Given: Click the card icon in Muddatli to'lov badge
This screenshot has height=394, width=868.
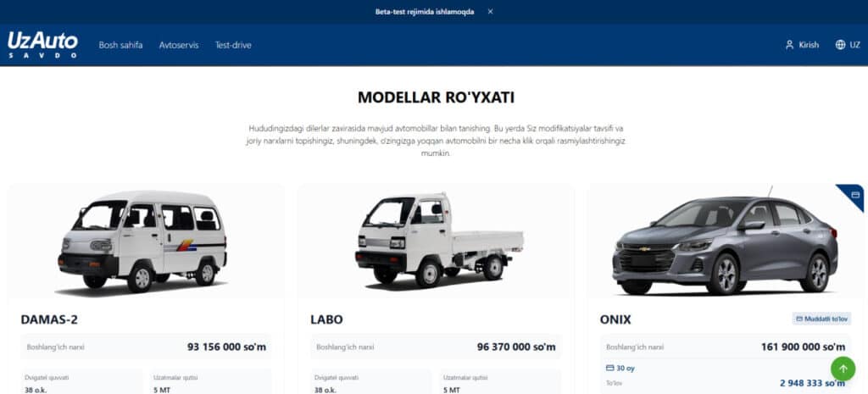Looking at the screenshot, I should coord(799,319).
